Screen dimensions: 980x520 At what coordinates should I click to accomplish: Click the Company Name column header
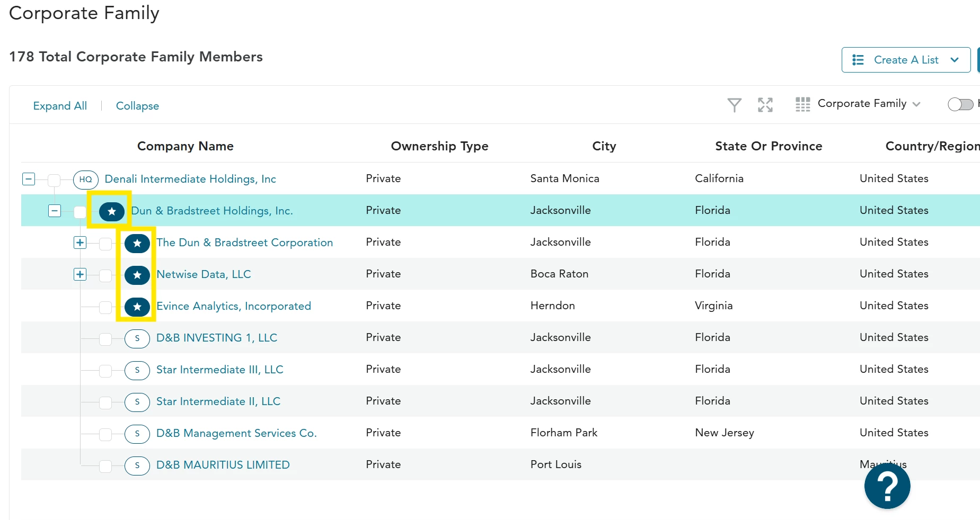pos(185,146)
